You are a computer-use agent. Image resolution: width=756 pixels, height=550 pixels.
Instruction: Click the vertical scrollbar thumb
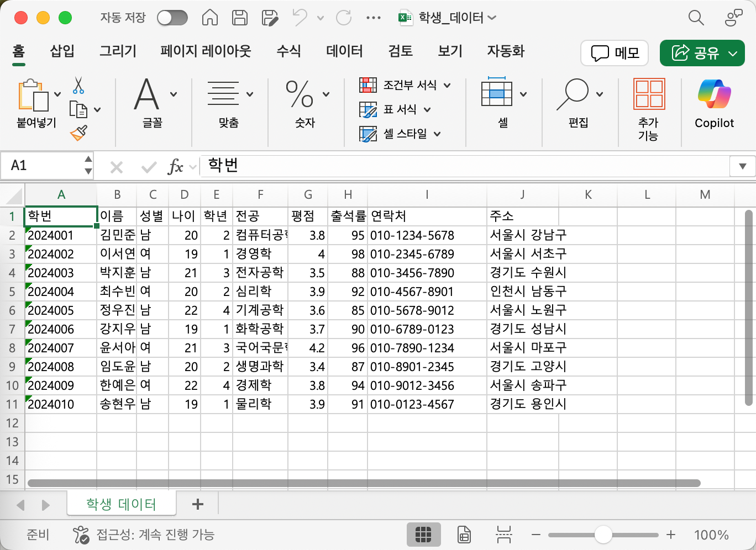[749, 308]
